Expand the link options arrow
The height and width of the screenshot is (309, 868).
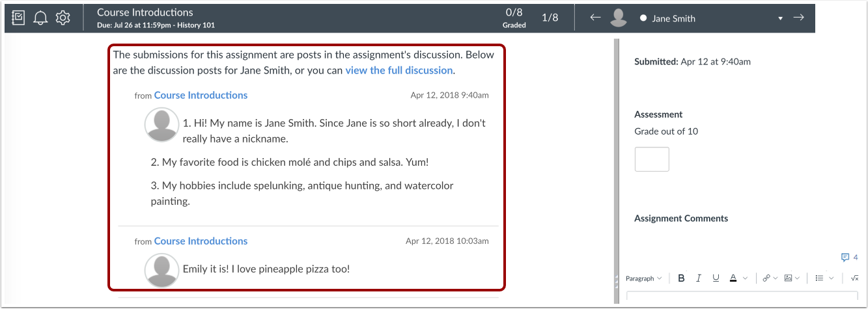[x=776, y=278]
